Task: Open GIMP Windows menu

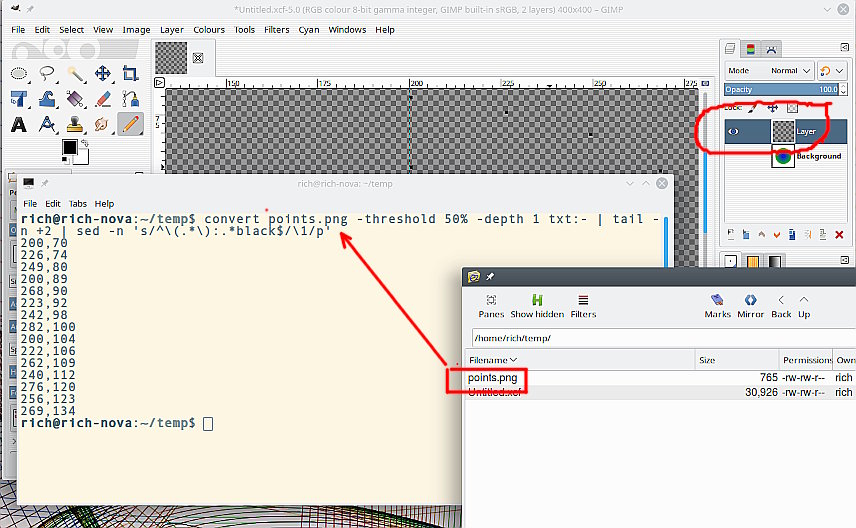Action: [x=347, y=29]
